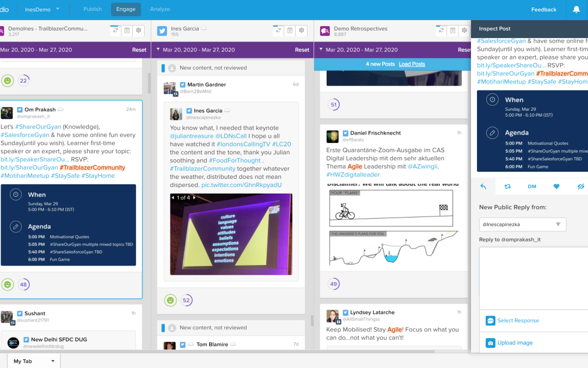Open Om Prakash's event card image
The width and height of the screenshot is (588, 368).
pyautogui.click(x=68, y=225)
